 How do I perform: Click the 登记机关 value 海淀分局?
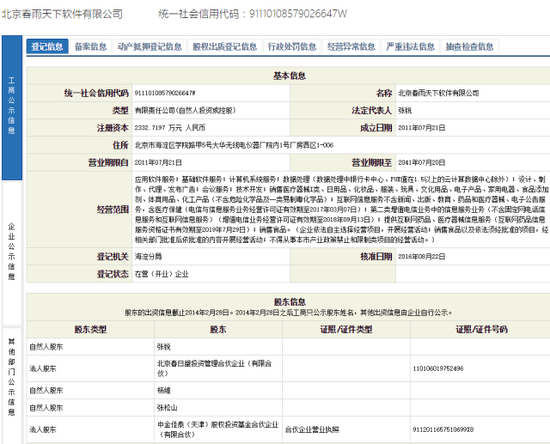coord(148,256)
